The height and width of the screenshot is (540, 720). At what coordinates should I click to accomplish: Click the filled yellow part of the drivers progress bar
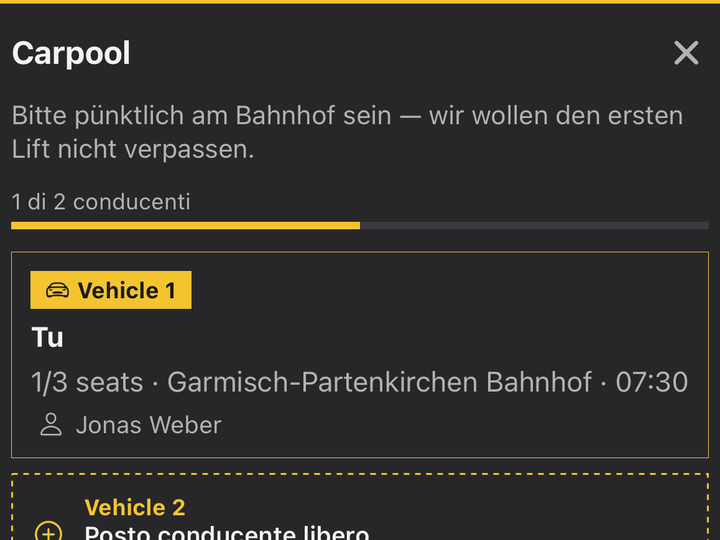point(186,225)
